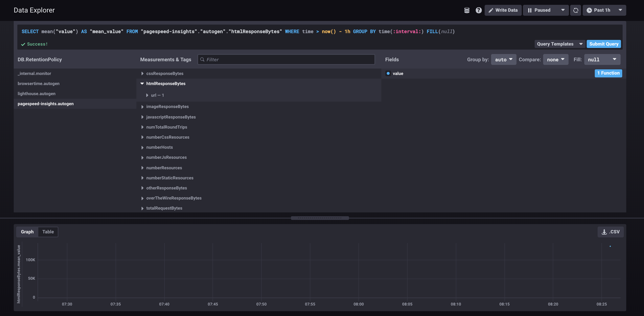Open the Fill null dropdown
Image resolution: width=644 pixels, height=316 pixels.
602,59
